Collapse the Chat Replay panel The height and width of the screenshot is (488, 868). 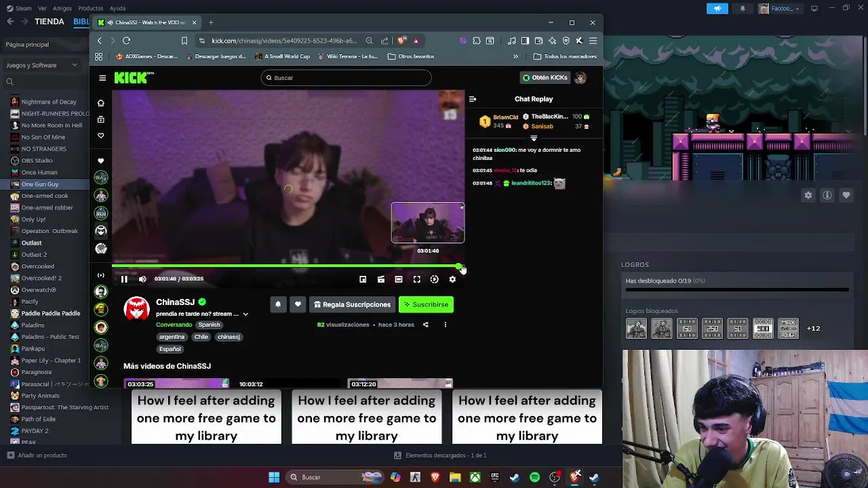[473, 99]
